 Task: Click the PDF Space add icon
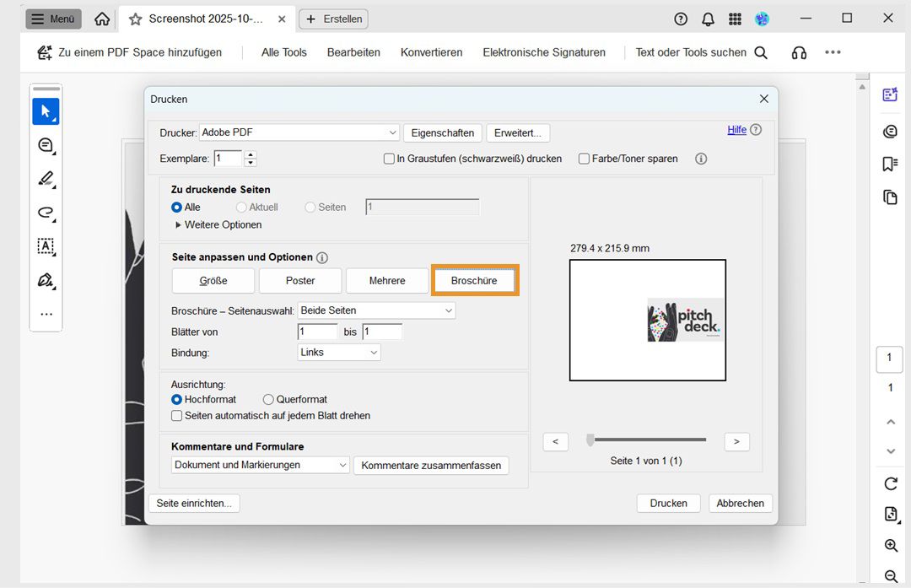tap(45, 52)
